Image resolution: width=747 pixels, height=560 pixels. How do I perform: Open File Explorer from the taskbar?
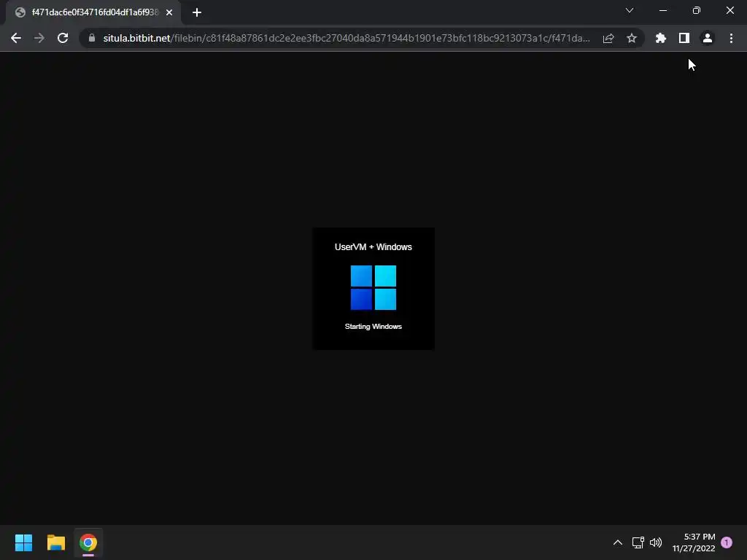pyautogui.click(x=55, y=542)
